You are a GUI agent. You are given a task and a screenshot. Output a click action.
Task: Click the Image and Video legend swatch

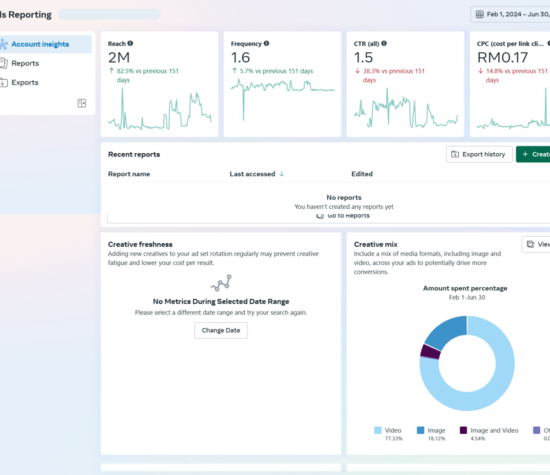pos(463,430)
